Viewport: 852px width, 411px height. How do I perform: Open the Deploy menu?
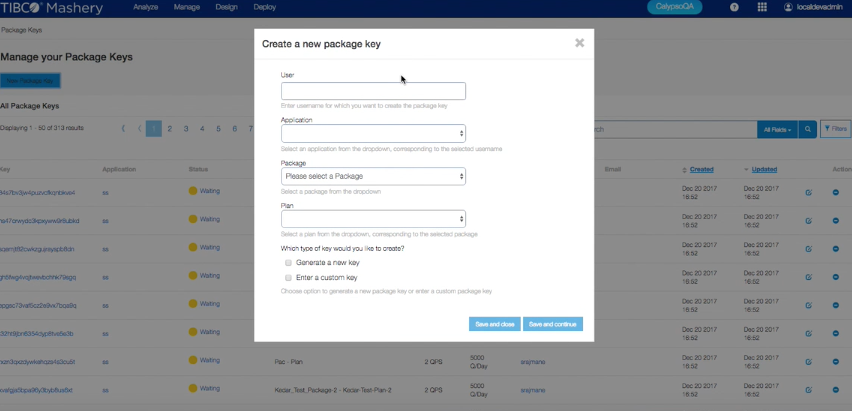click(265, 8)
